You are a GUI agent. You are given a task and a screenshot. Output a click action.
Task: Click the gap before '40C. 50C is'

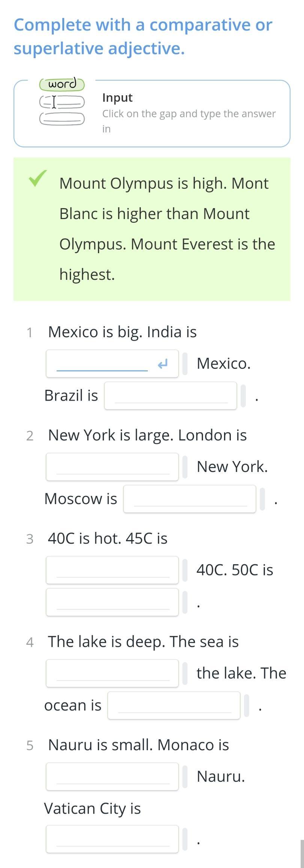pyautogui.click(x=112, y=570)
